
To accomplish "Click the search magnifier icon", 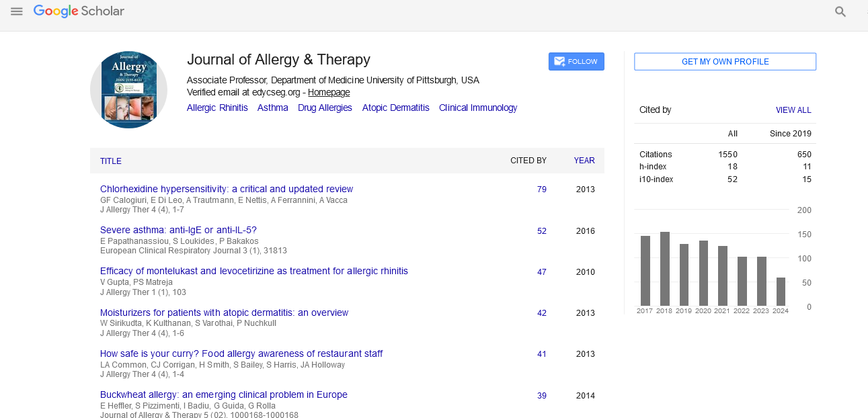I will (x=840, y=11).
